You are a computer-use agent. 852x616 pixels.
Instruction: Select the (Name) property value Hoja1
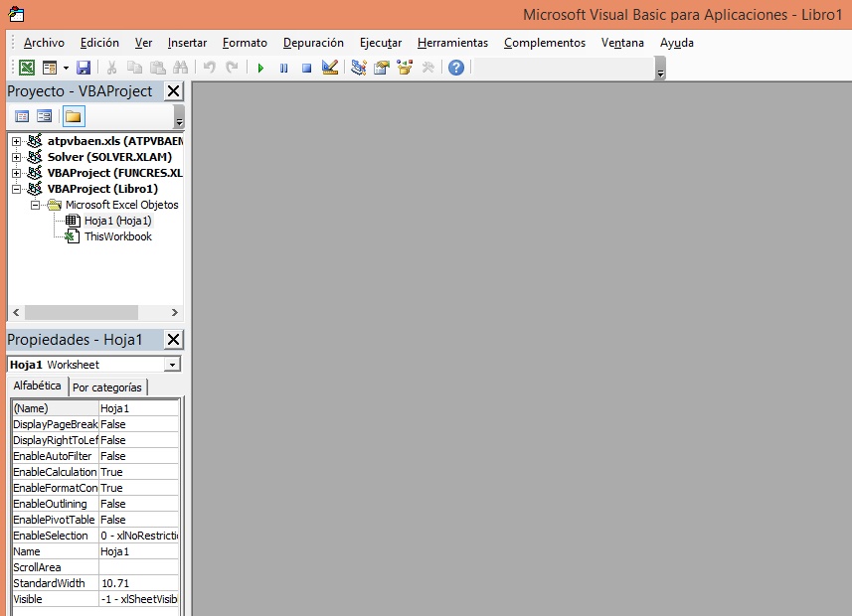point(138,408)
